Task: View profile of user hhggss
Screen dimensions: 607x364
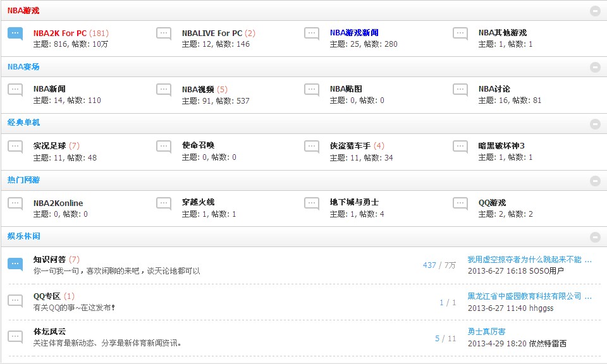Action: pos(541,308)
